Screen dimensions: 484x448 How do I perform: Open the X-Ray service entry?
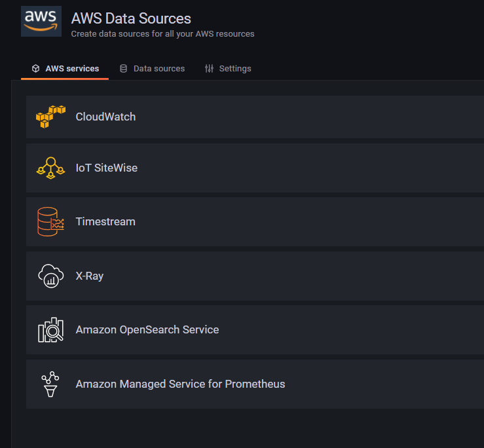(89, 276)
